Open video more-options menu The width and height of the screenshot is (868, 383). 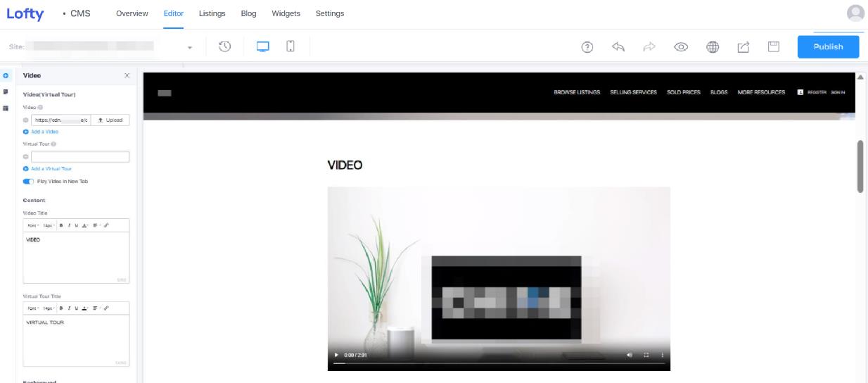[663, 355]
